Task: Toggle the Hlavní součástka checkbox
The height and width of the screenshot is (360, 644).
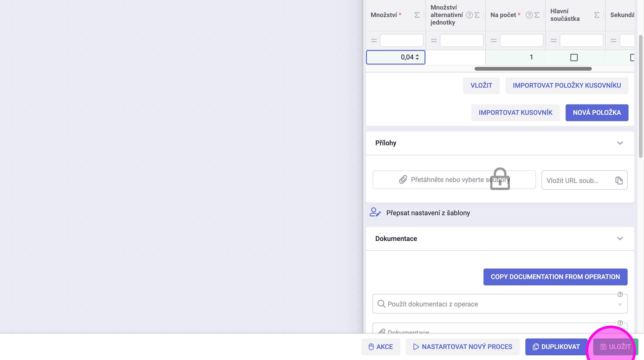Action: (x=574, y=58)
